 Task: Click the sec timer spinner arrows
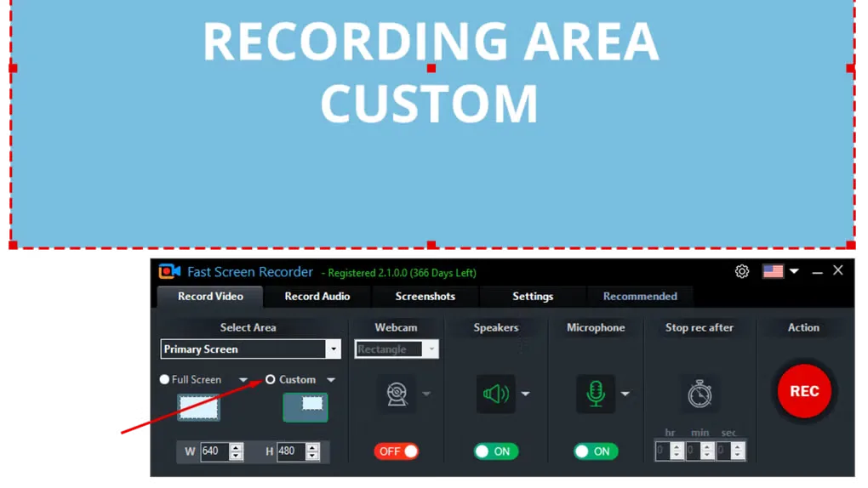[x=737, y=451]
